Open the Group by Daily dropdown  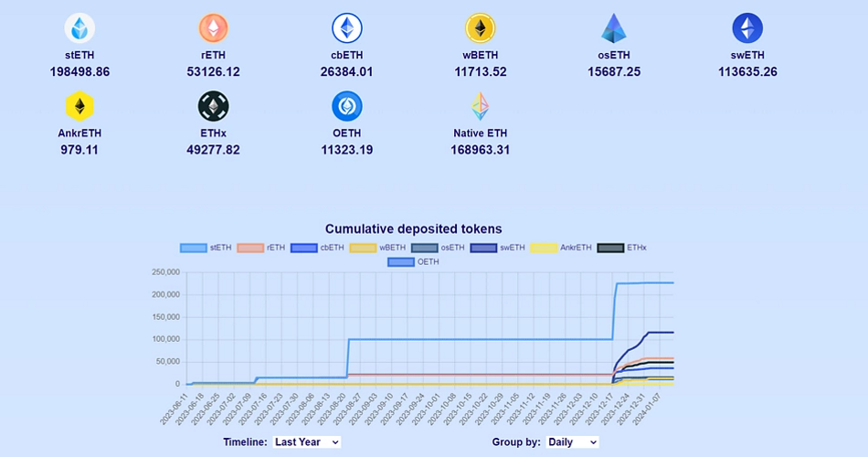pyautogui.click(x=572, y=442)
